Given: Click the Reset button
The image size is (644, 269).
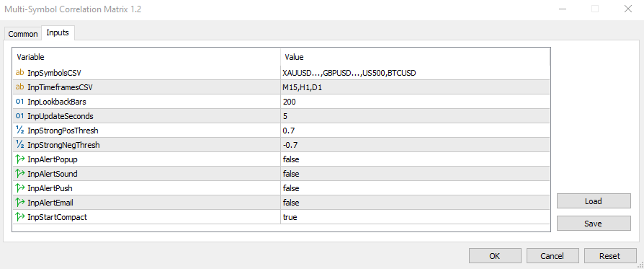Looking at the screenshot, I should (610, 256).
